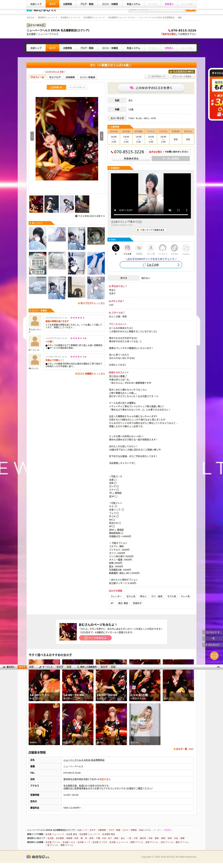The width and height of the screenshot is (223, 868).
Task: Seek along the video progress bar
Action: coord(151,215)
